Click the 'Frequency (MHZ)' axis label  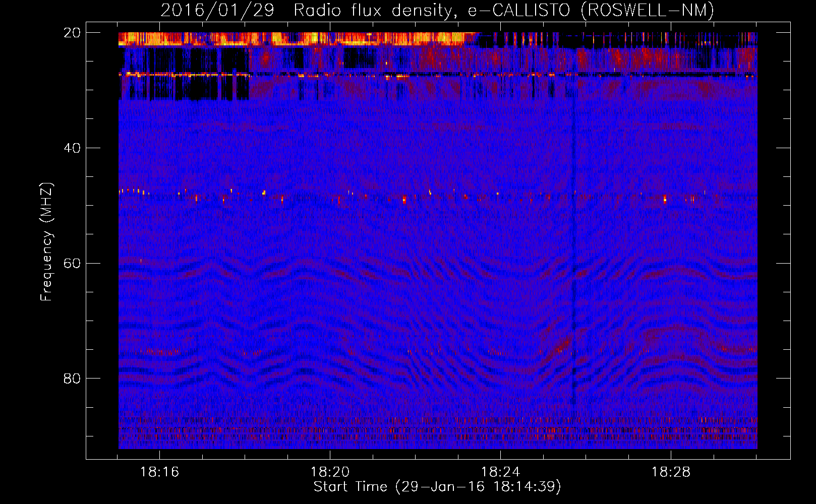[x=46, y=241]
